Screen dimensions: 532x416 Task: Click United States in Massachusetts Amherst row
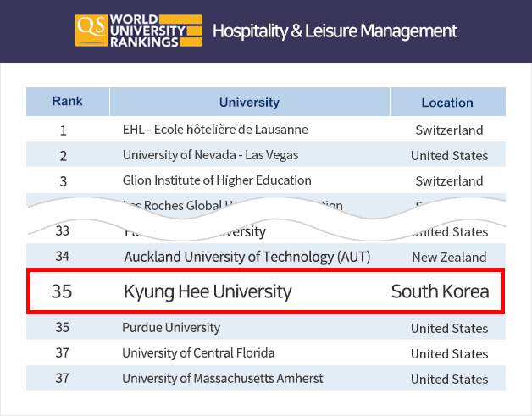[x=449, y=380]
